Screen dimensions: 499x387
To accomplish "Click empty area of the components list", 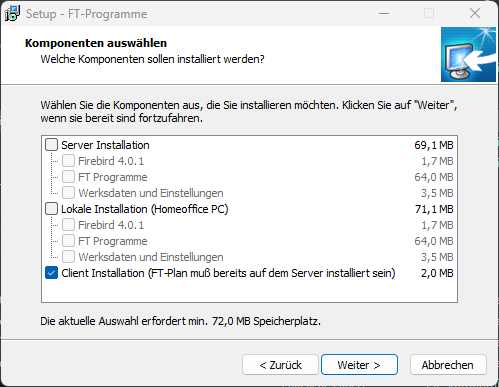I will coord(249,291).
